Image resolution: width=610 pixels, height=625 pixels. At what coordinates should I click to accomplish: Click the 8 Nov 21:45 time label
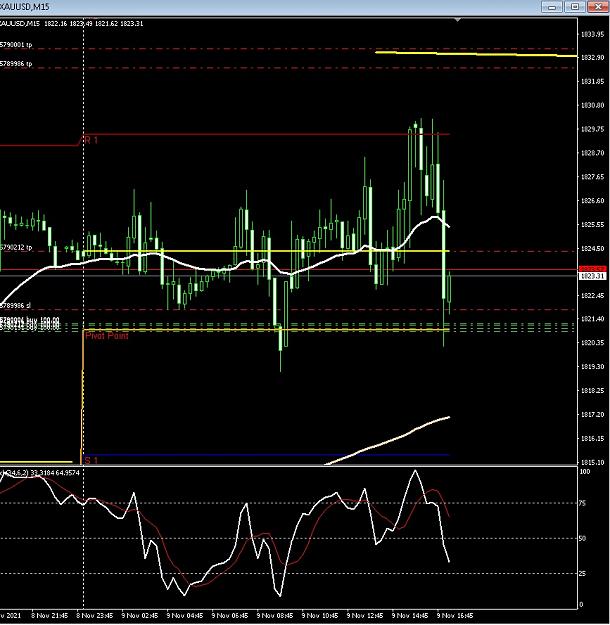click(49, 615)
